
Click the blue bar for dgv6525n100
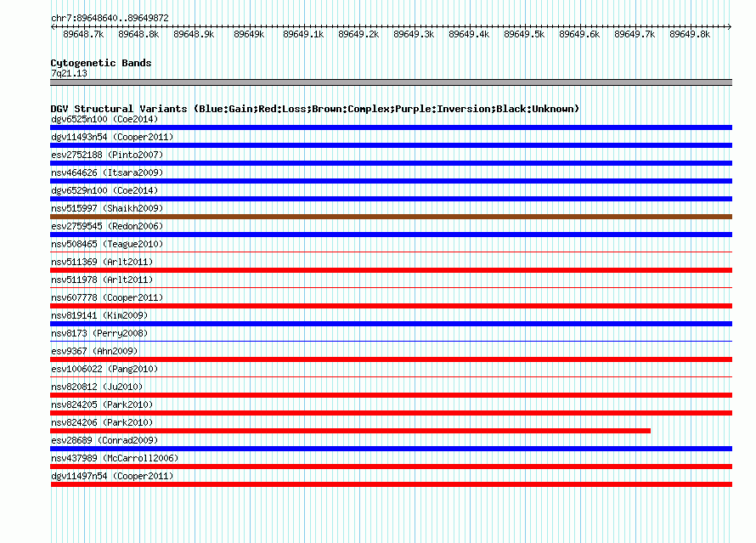[x=391, y=127]
